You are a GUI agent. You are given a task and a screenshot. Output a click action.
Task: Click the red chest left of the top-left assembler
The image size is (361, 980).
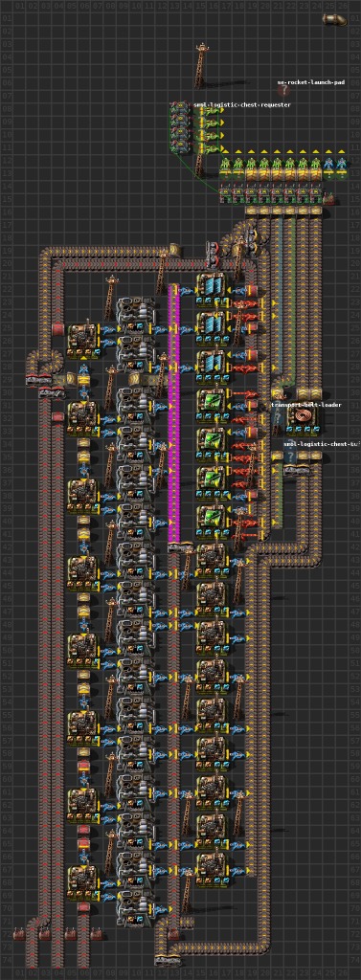point(58,328)
